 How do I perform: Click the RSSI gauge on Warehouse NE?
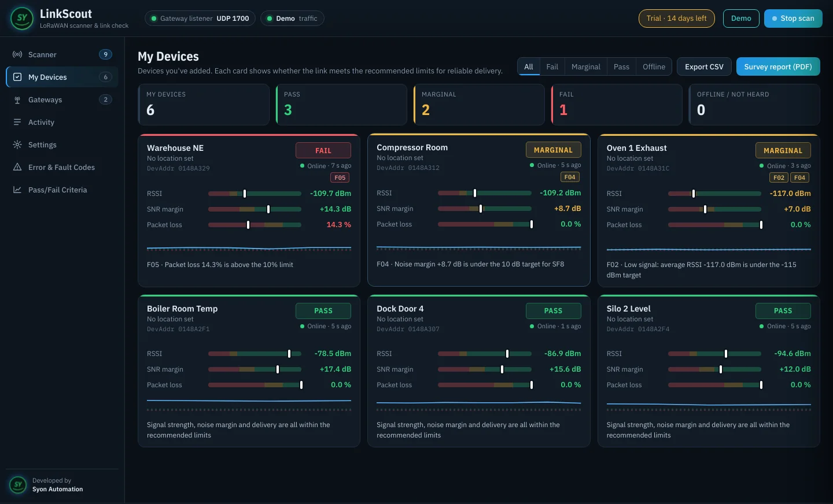(x=255, y=194)
